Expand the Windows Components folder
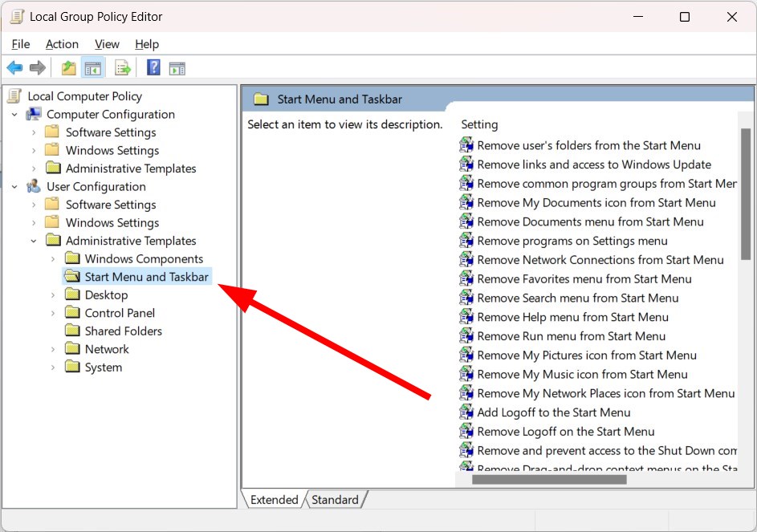757x532 pixels. point(53,259)
